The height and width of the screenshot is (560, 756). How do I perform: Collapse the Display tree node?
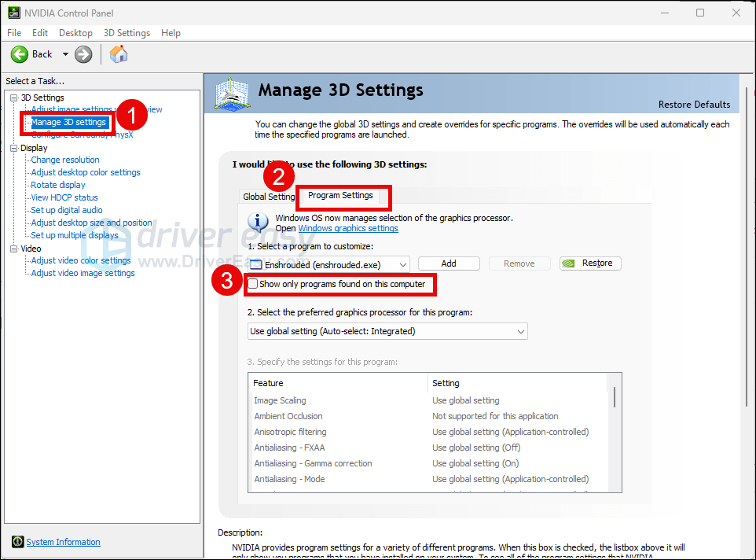[x=13, y=148]
